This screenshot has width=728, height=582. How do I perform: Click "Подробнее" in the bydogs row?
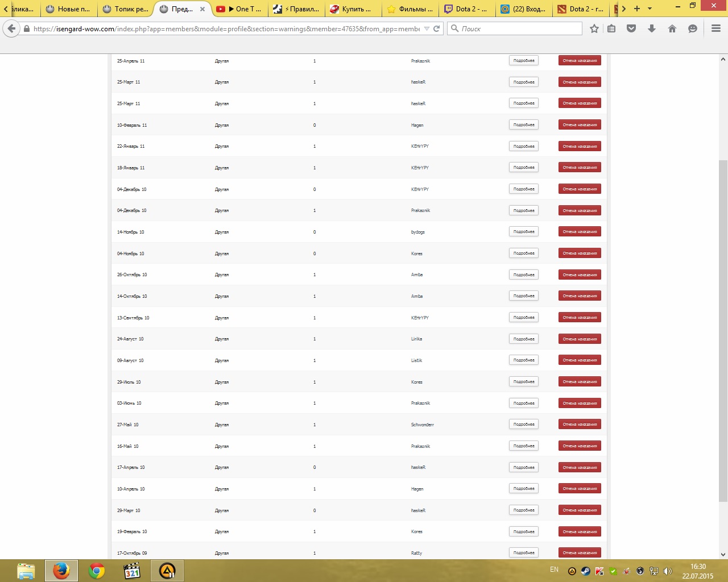tap(524, 232)
